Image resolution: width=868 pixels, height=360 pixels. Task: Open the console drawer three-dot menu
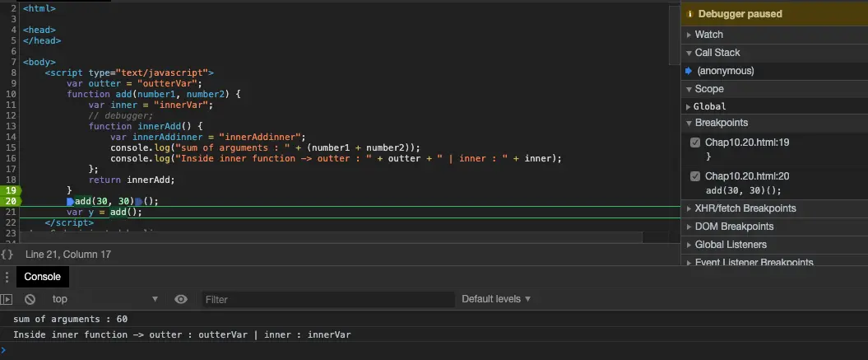click(7, 277)
